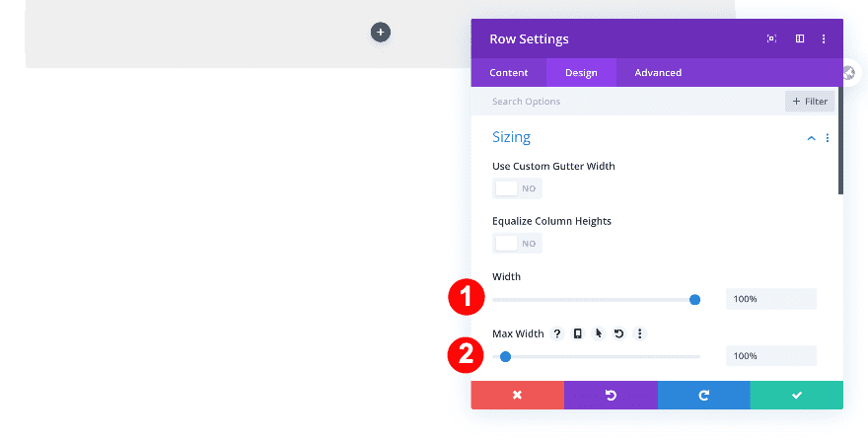
Task: Click the expand modal fullscreen icon
Action: 771,39
